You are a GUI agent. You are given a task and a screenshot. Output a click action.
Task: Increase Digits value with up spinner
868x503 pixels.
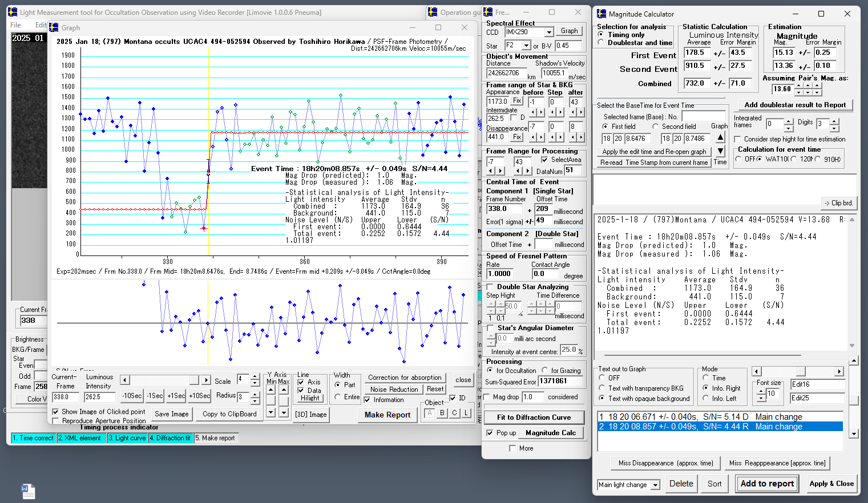point(834,120)
